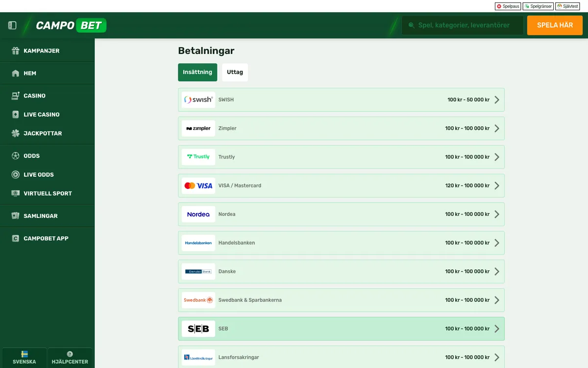Open the VIRTUELL SPORT menu item
Viewport: 588px width, 368px height.
(47, 193)
